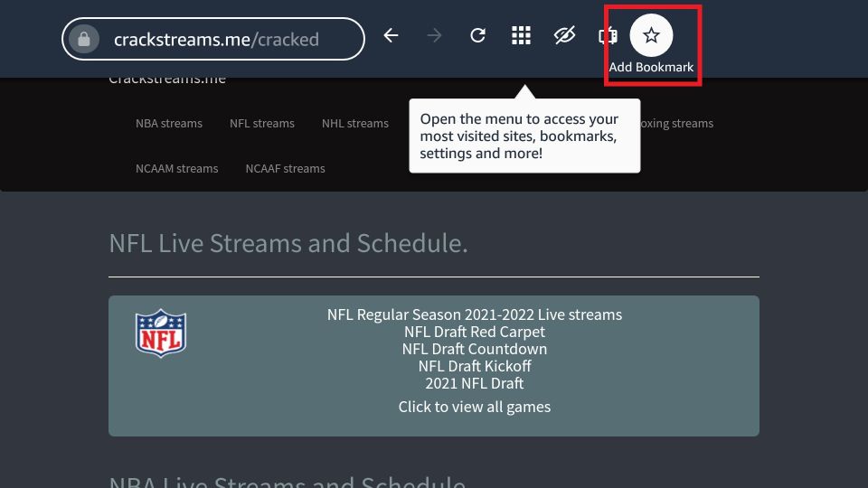This screenshot has height=488, width=868.
Task: Click the NFL shield logo
Action: click(x=161, y=333)
